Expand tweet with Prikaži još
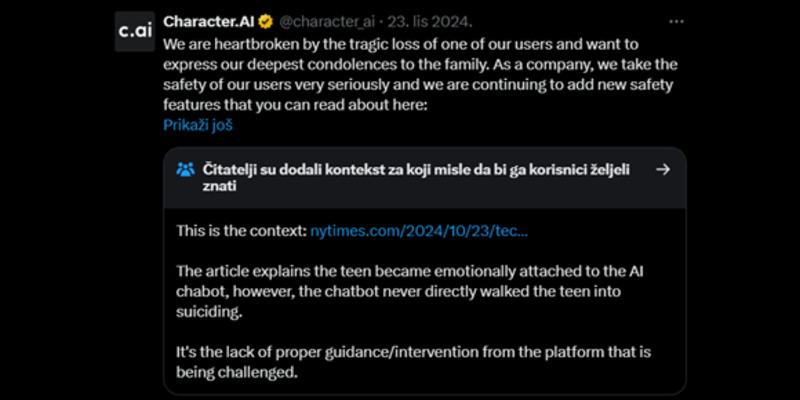Screen dimensions: 800x400 pos(198,125)
